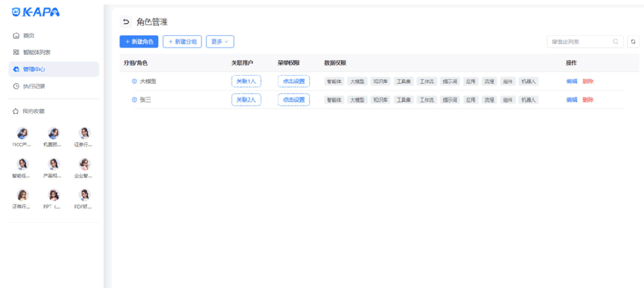
Task: Open the FICC agent avatar in favorites
Action: coord(22,133)
